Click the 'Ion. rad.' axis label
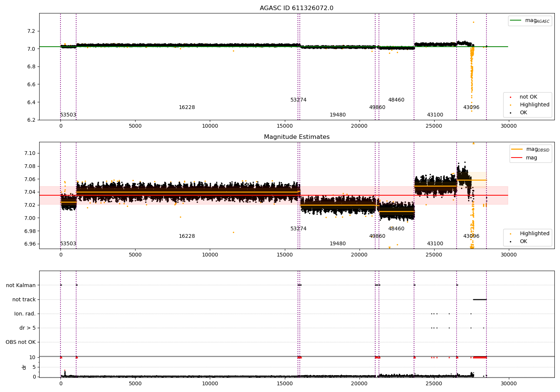Screen dimensions: 560x392 tap(25, 314)
